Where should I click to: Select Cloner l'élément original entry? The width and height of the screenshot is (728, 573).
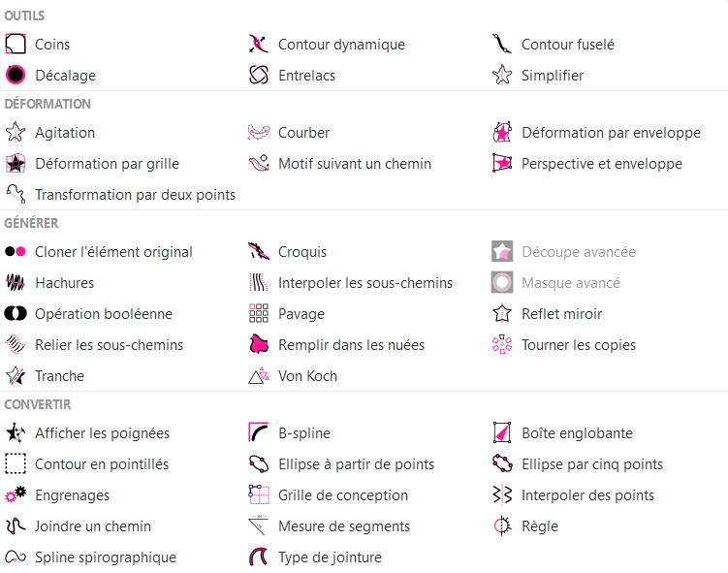coord(113,252)
